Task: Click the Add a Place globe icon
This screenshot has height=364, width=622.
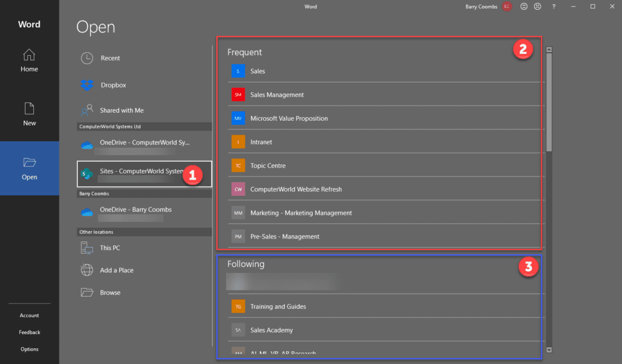Action: click(87, 270)
